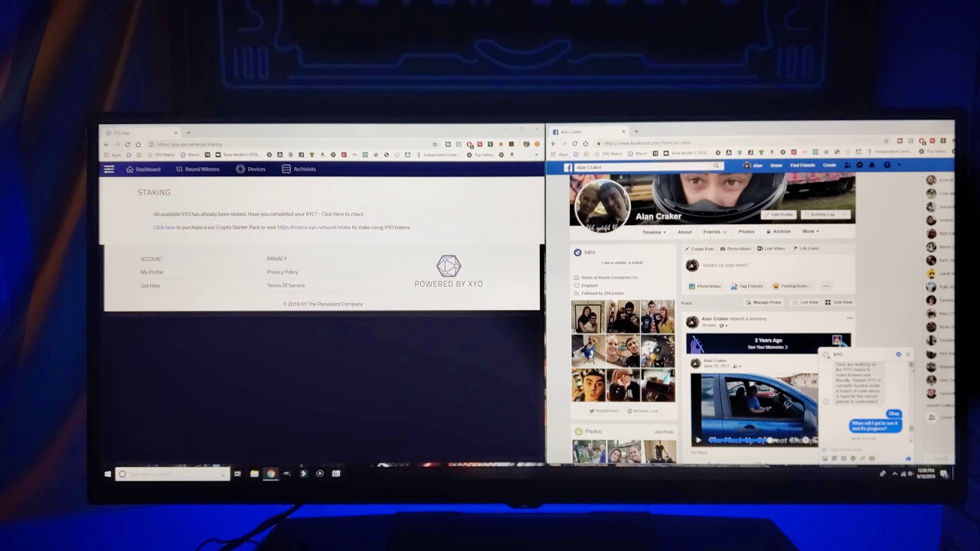Screen dimensions: 980x551
Task: Switch posts to List View
Action: click(805, 302)
